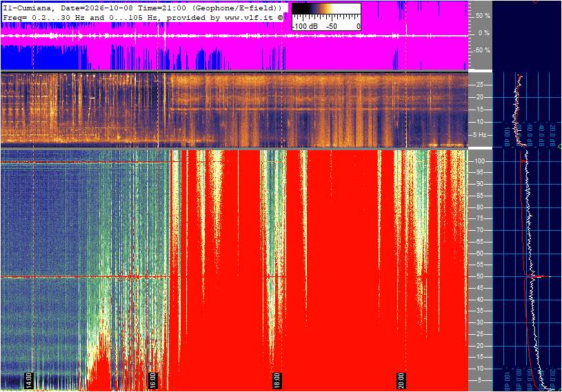Click the 18:00 time marker
The height and width of the screenshot is (392, 562).
click(x=277, y=380)
